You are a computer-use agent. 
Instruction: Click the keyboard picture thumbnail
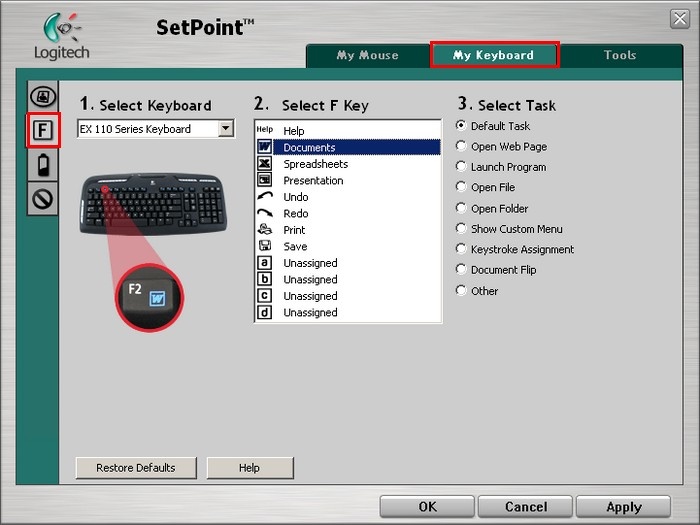(x=153, y=204)
